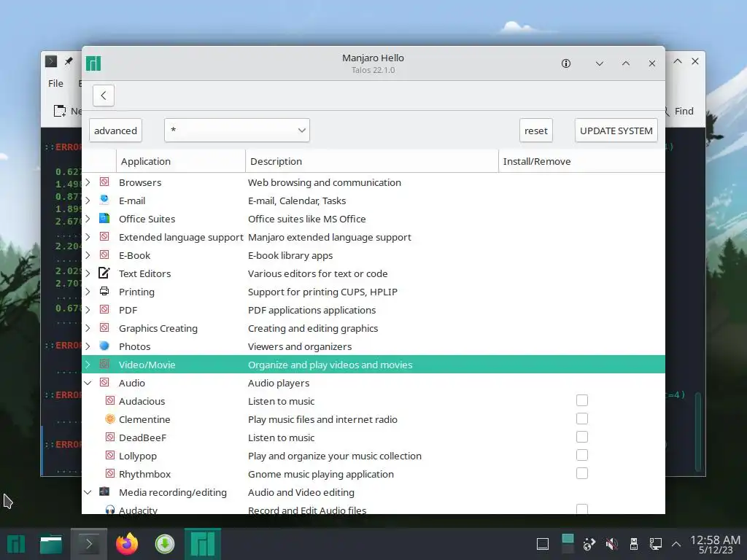The width and height of the screenshot is (747, 560).
Task: Open the network tray icon
Action: point(656,544)
